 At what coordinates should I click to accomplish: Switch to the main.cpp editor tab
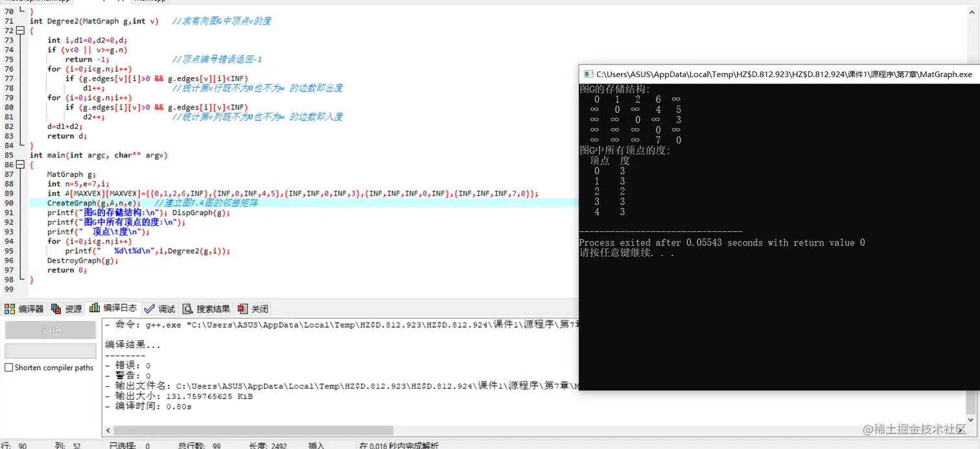pos(149,2)
